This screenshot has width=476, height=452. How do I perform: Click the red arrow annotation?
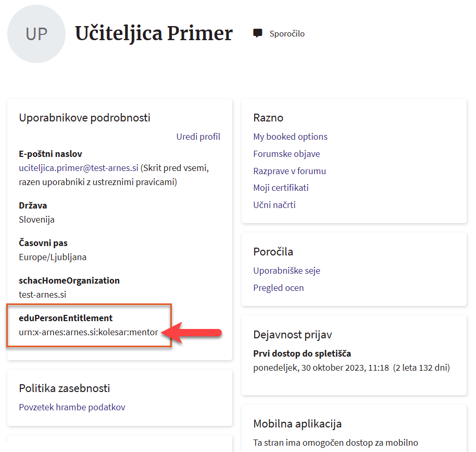(195, 333)
